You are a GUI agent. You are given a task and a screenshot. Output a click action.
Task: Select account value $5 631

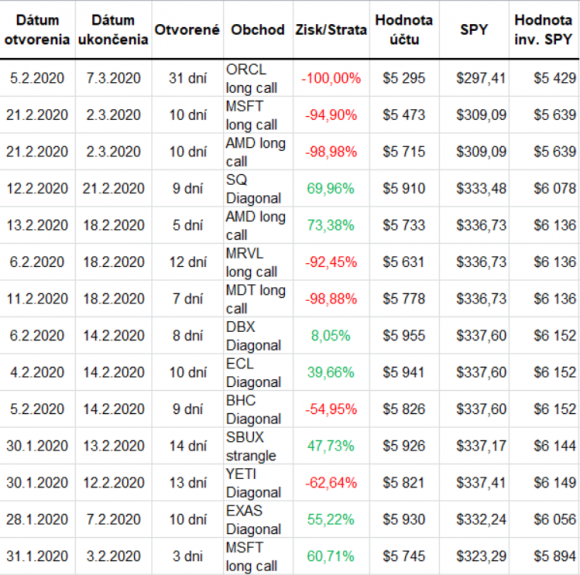(x=404, y=262)
